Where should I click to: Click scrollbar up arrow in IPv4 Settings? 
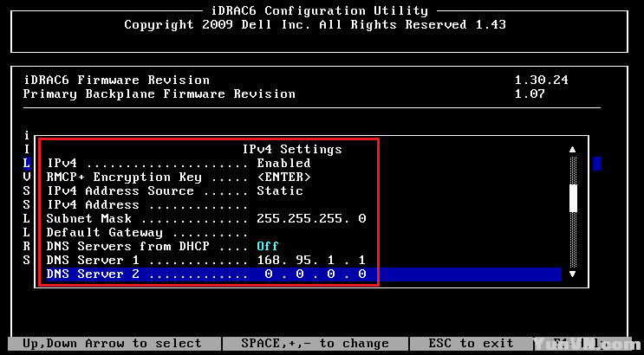click(573, 150)
